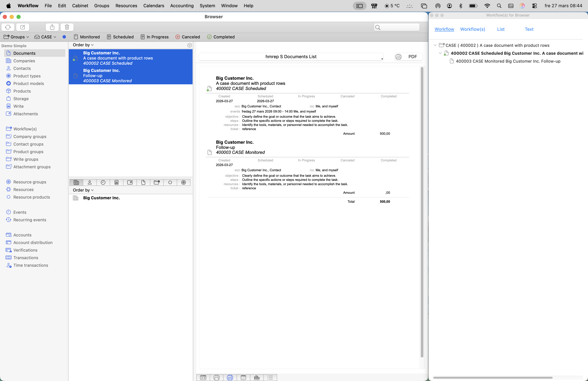Open the Cabinet menu

point(80,6)
